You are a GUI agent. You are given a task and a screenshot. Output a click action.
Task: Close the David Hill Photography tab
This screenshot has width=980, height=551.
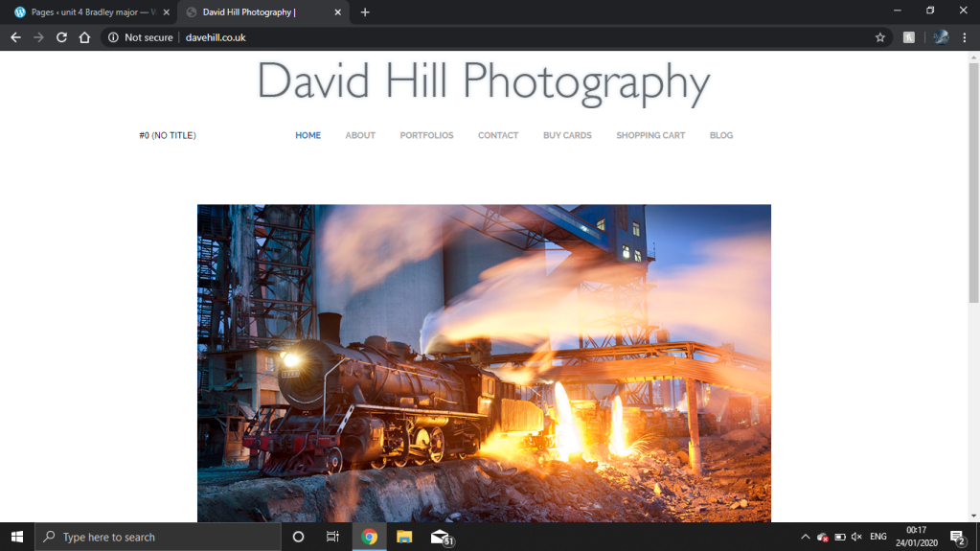[x=337, y=12]
